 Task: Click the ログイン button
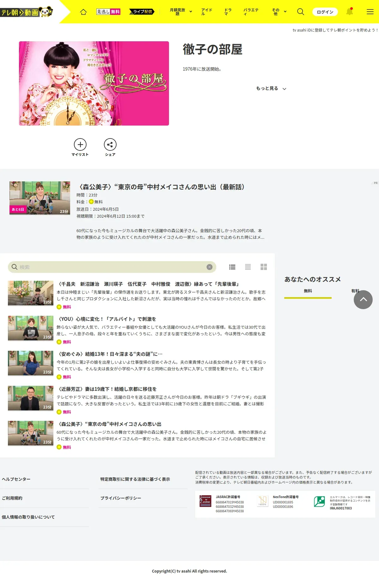[325, 12]
